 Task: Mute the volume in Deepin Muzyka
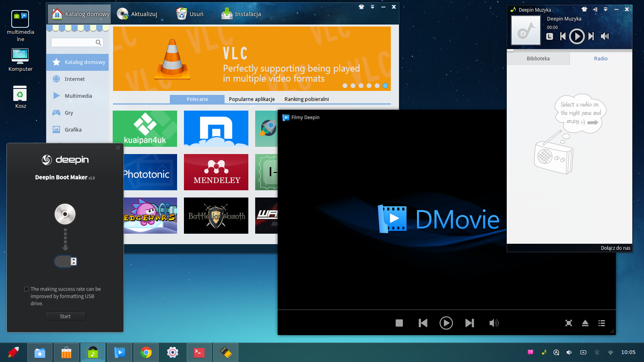click(x=605, y=36)
